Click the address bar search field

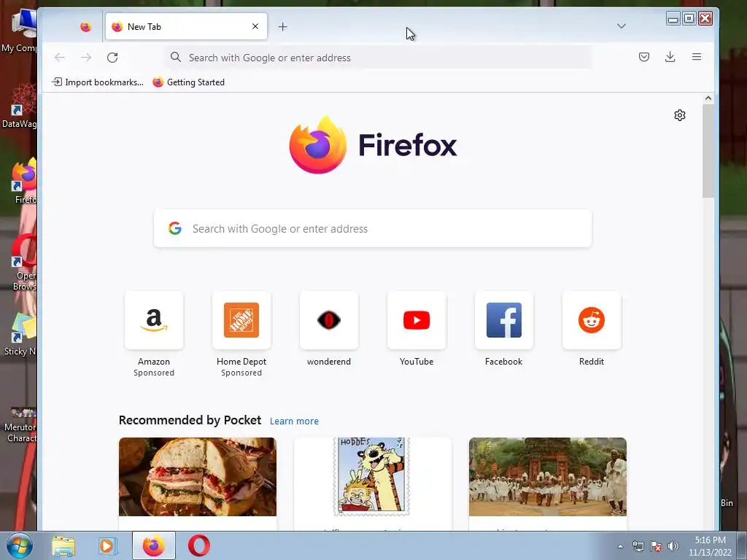click(379, 58)
